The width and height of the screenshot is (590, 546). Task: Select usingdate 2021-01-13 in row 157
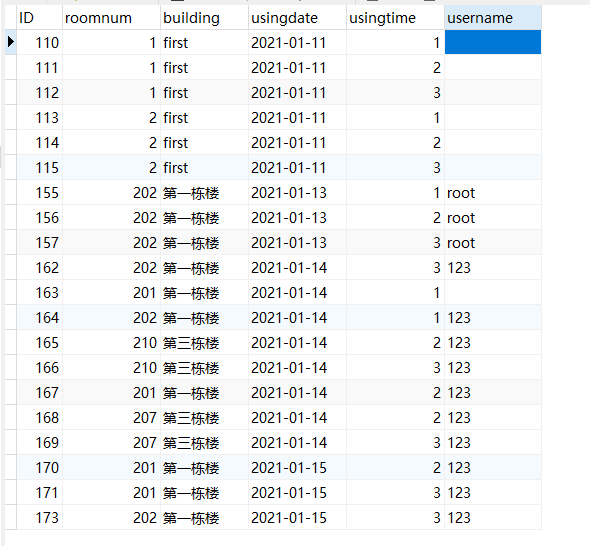(x=297, y=243)
